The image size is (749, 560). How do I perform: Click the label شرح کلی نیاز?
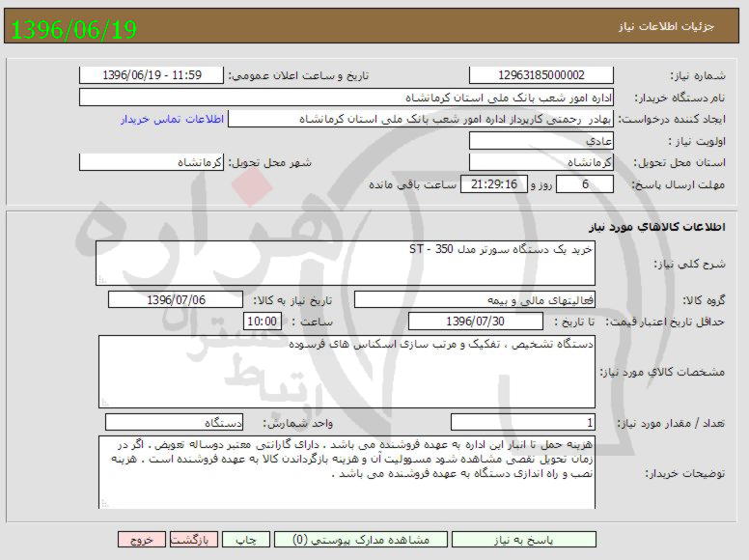pos(689,264)
